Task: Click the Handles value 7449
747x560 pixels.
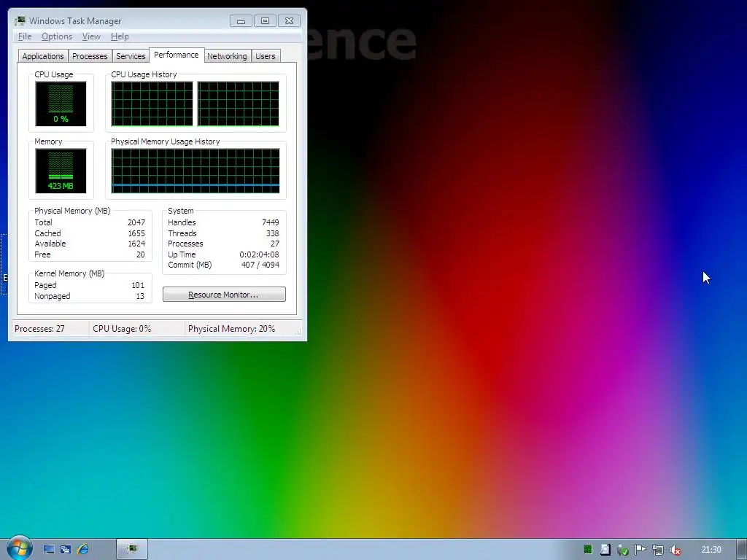Action: (270, 222)
